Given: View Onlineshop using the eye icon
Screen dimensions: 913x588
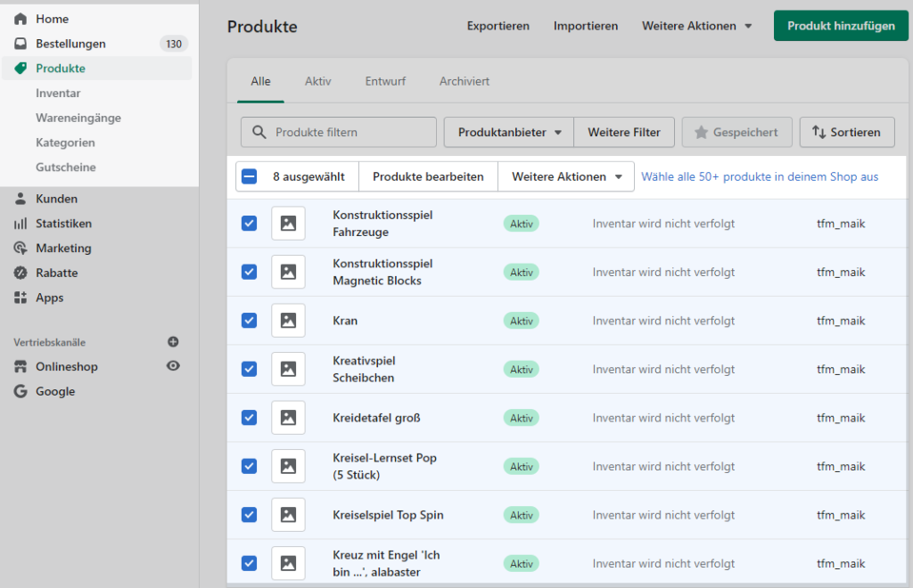Looking at the screenshot, I should 173,366.
